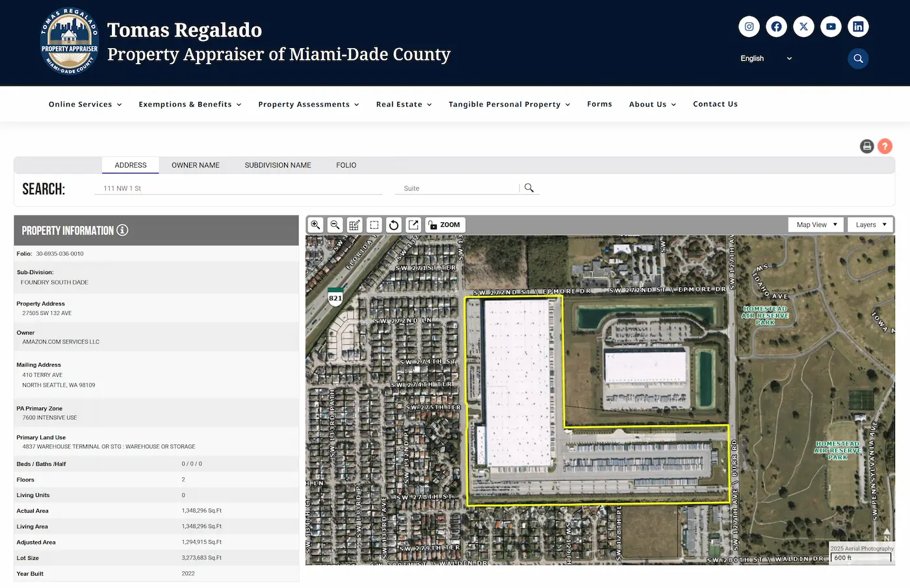Click mailing address 410 TERRY AVE
This screenshot has width=910, height=588.
click(42, 375)
